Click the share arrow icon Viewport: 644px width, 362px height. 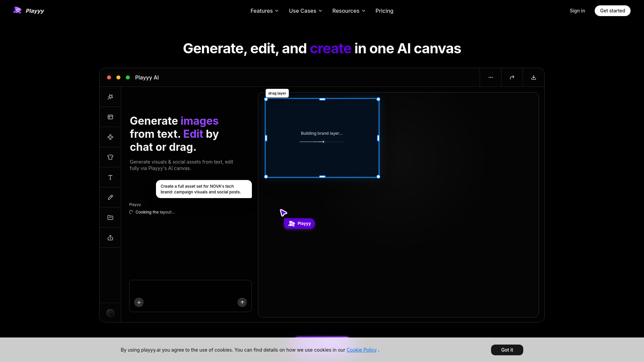click(x=512, y=77)
